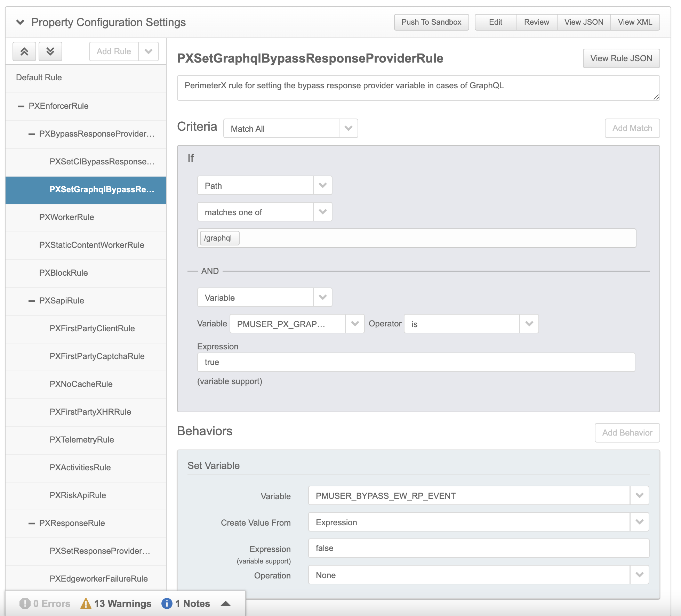Switch to the View XML mode
Viewport: 681px width, 616px height.
pyautogui.click(x=635, y=22)
